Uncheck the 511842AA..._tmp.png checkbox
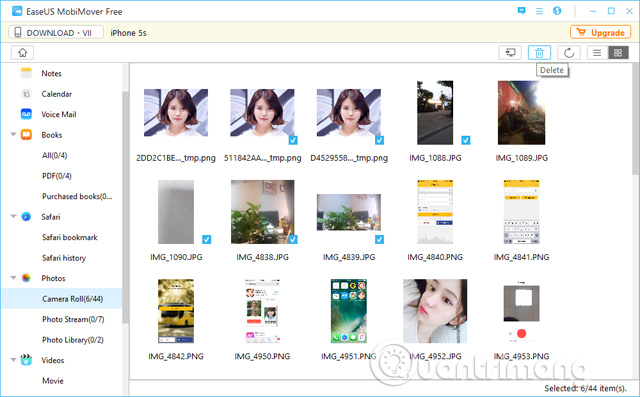 pos(293,140)
